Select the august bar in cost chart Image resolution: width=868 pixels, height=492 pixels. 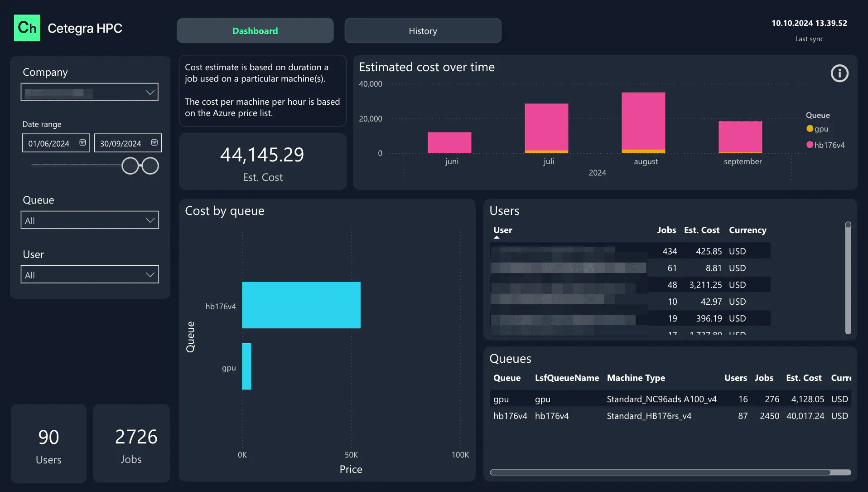click(x=643, y=121)
